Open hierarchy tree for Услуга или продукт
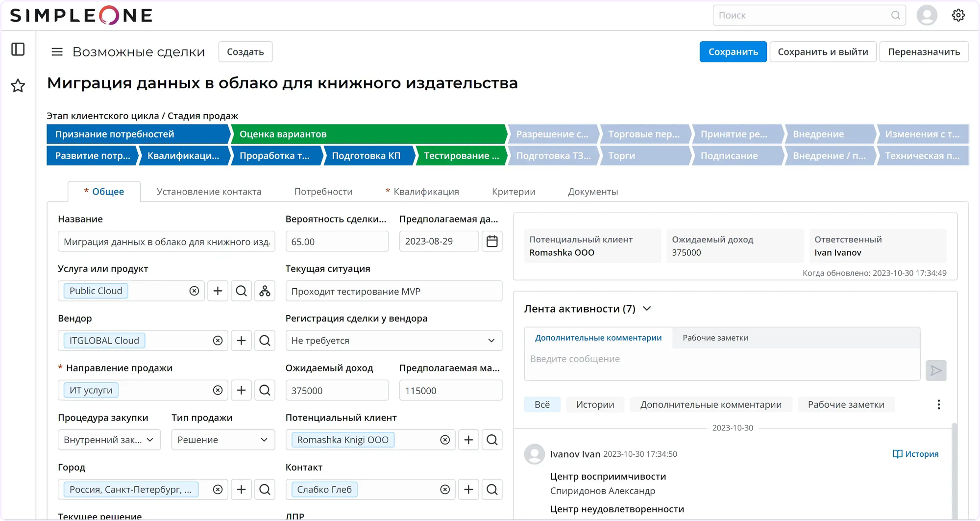 pyautogui.click(x=265, y=291)
